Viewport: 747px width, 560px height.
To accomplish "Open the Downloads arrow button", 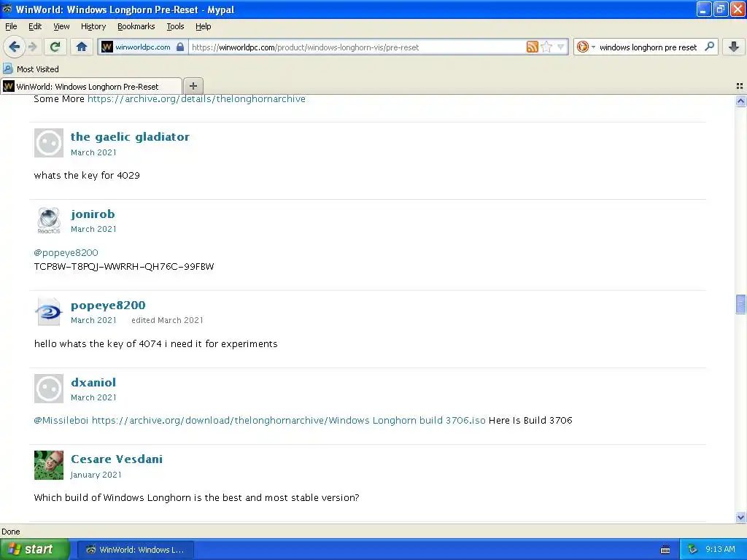I will click(734, 47).
